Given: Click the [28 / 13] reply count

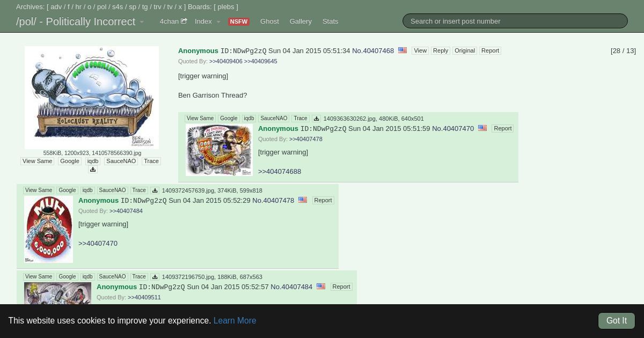Looking at the screenshot, I should [x=623, y=50].
